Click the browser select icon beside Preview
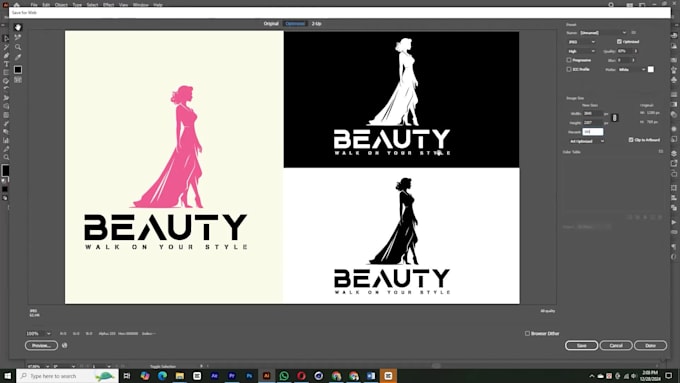680x383 pixels. pos(65,345)
